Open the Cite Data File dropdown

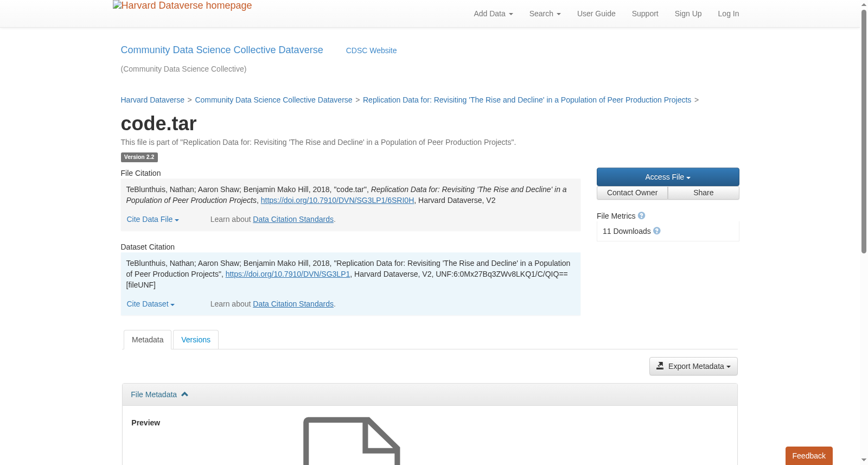(152, 219)
